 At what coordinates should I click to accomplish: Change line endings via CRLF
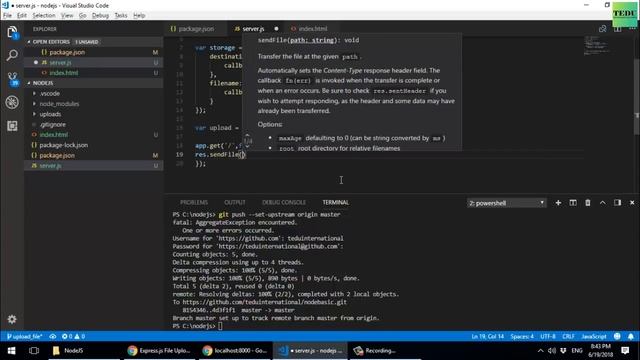(x=568, y=336)
